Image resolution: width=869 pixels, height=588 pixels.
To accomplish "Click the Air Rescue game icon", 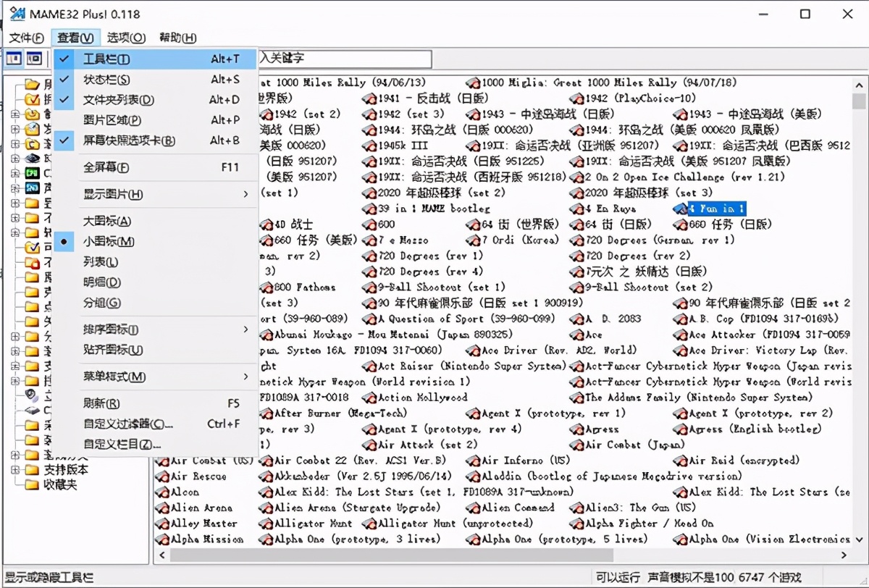I will pos(161,476).
